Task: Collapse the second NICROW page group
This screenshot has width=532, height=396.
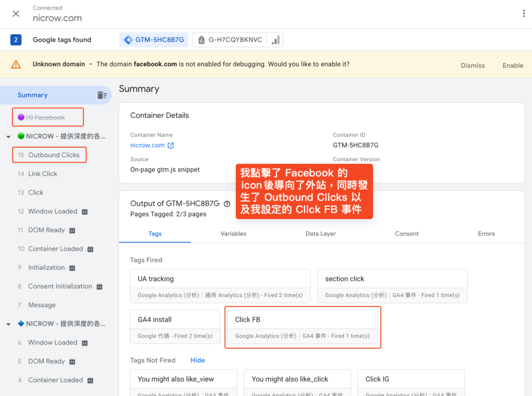Action: click(x=8, y=324)
